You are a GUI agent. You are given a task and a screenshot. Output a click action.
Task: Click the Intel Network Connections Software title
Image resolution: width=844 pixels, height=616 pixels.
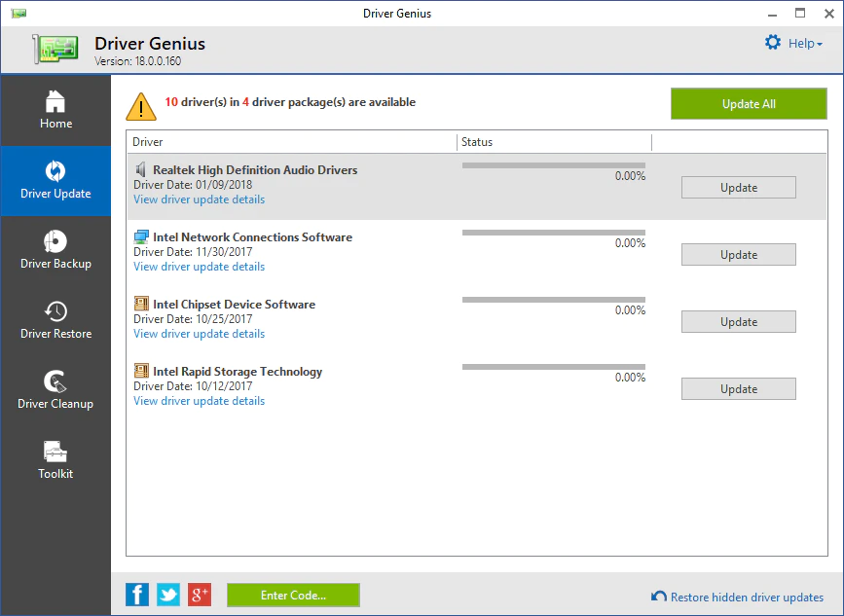pyautogui.click(x=252, y=237)
